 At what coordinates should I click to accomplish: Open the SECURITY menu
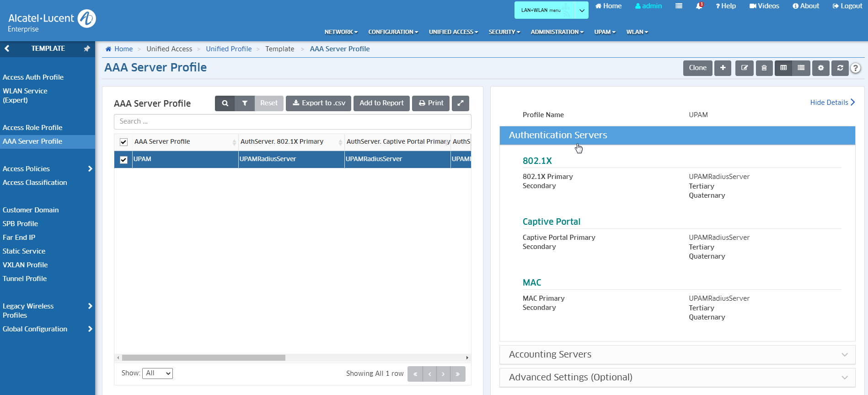click(x=504, y=32)
